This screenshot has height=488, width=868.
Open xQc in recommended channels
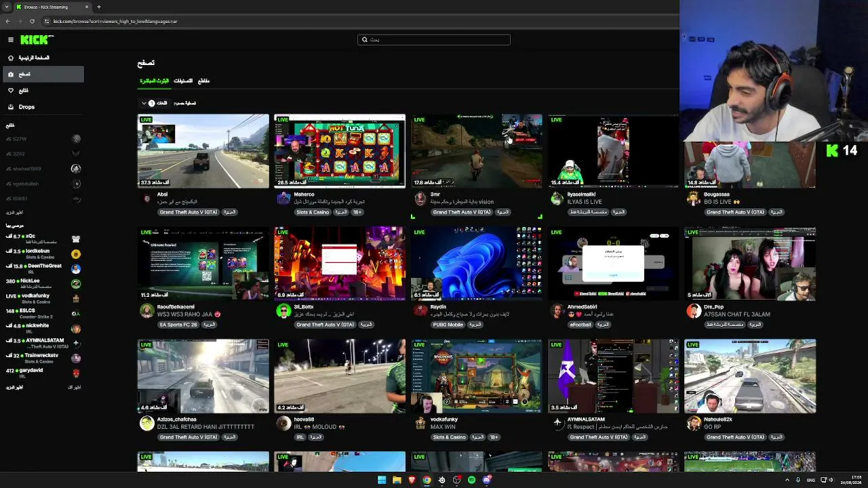[x=43, y=239]
